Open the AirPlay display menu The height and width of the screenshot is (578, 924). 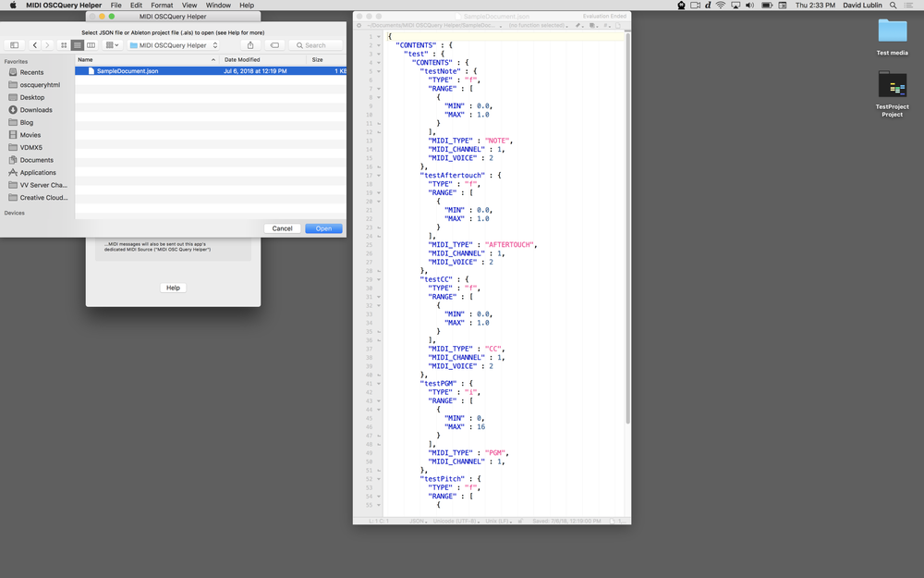(x=736, y=6)
